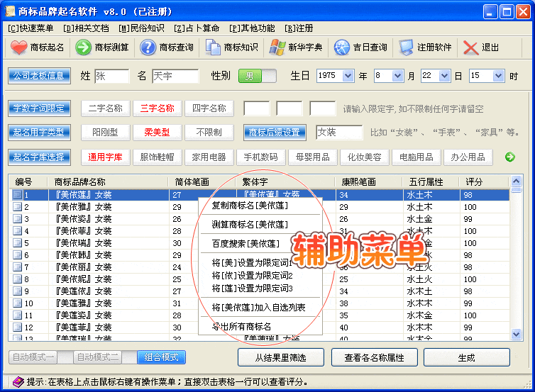
Task: Open 商标知识 document icon
Action: [x=213, y=47]
